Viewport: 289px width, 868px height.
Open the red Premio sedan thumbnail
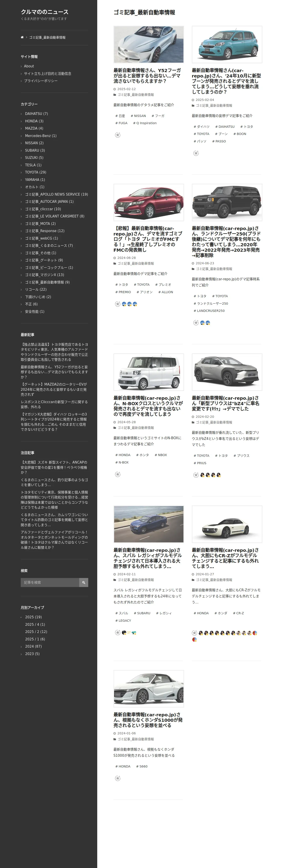(x=149, y=203)
